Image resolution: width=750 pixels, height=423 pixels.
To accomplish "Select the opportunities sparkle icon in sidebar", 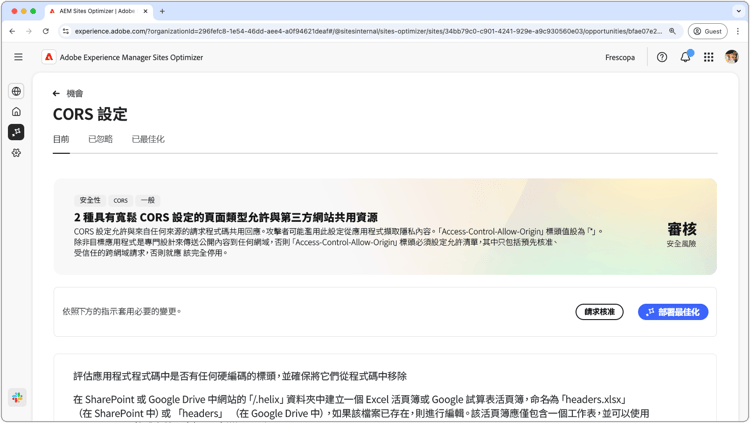I will (x=16, y=132).
